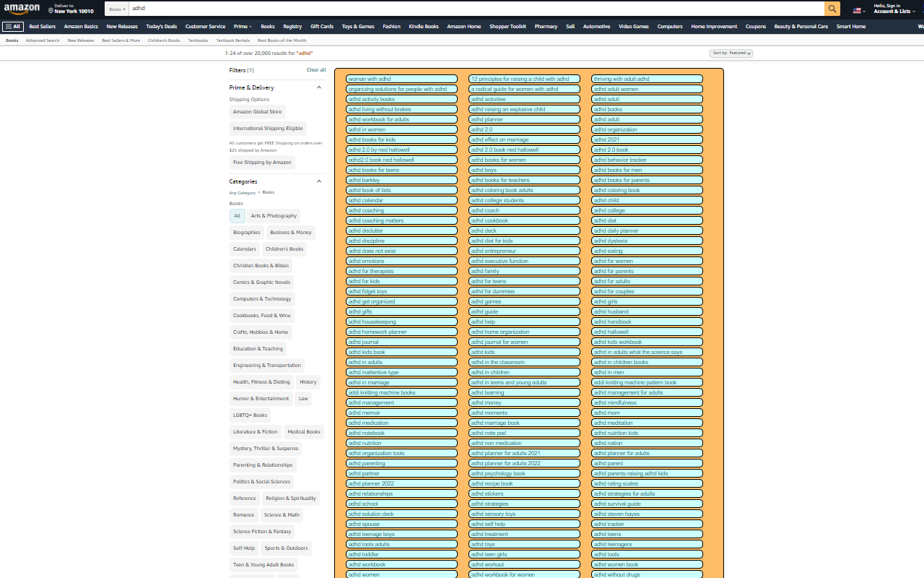Viewport: 924px width, 578px height.
Task: Click 'adhd behavior tracker' suggestion
Action: pyautogui.click(x=647, y=160)
